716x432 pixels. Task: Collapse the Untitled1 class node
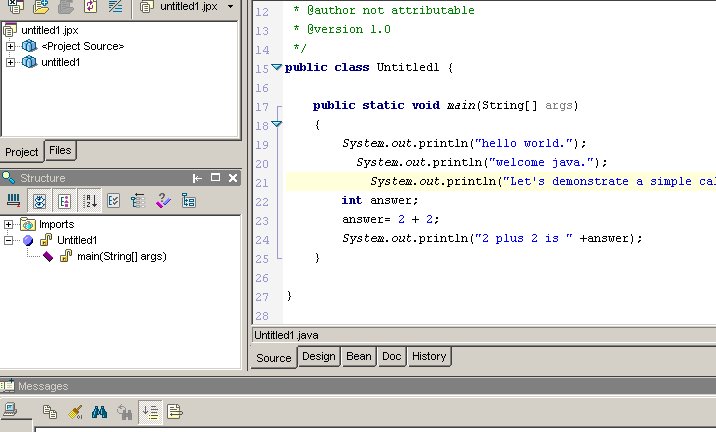pyautogui.click(x=8, y=240)
